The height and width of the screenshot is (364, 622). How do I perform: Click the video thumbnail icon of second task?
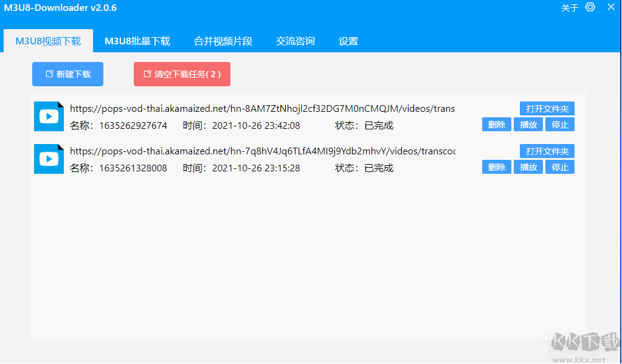coord(49,159)
